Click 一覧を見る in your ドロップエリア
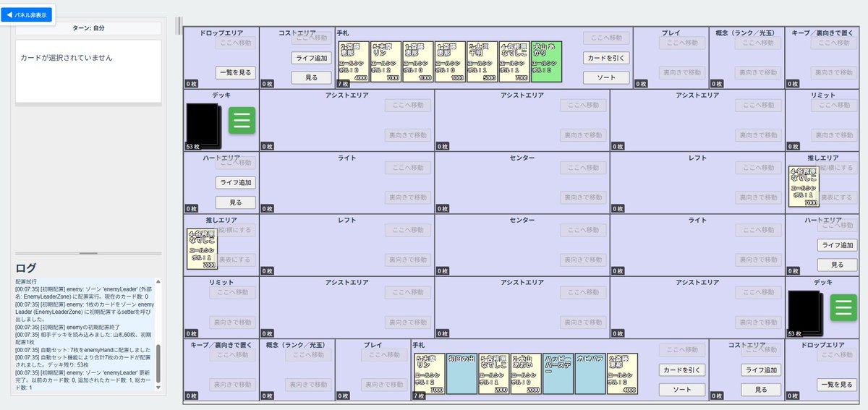Screen dimensions: 868x410 coord(838,385)
